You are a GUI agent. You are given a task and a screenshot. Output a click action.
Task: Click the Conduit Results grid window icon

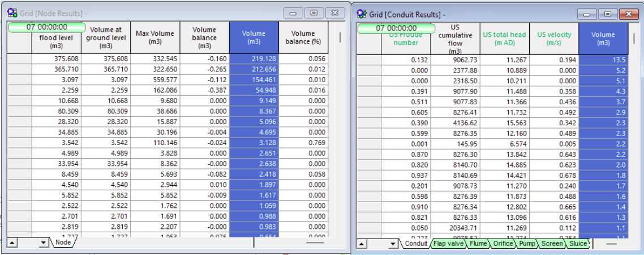363,14
